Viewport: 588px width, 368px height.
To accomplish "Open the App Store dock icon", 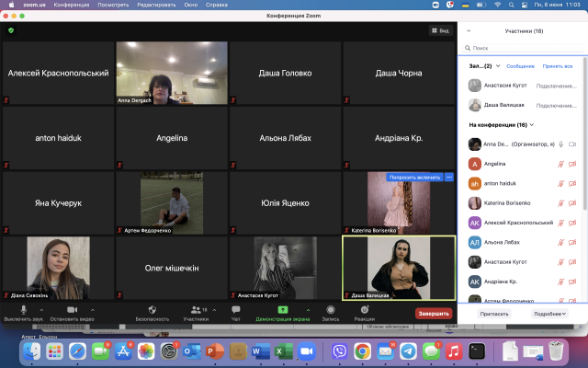I will coord(123,351).
